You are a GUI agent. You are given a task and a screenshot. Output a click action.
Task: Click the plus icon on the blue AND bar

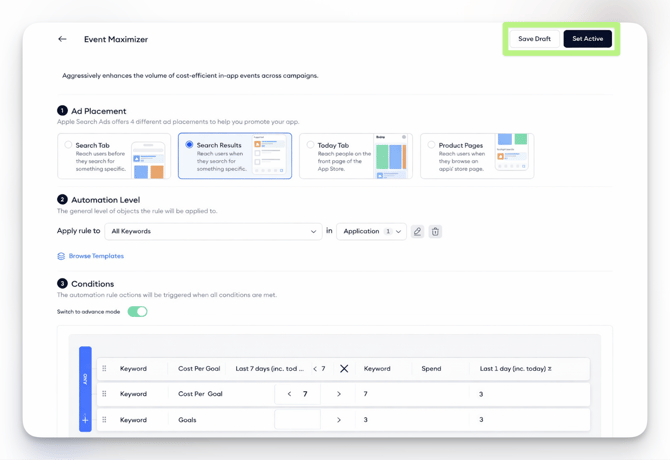(x=85, y=420)
